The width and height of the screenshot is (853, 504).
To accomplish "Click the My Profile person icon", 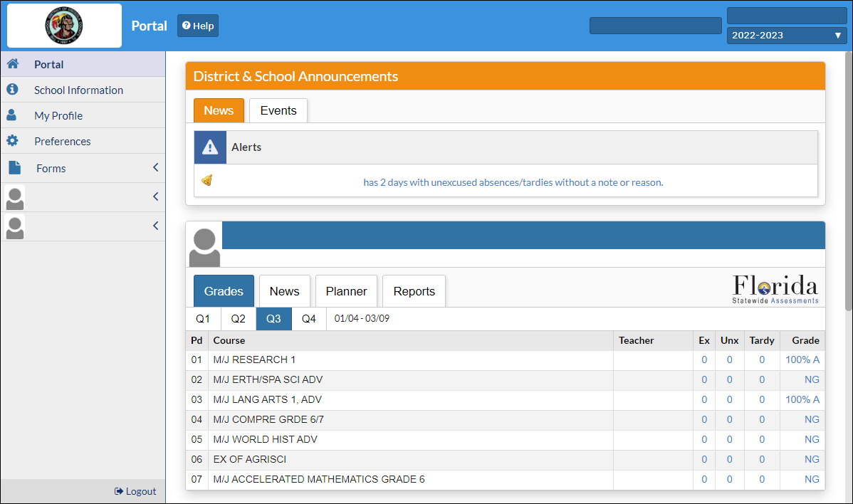I will tap(12, 115).
